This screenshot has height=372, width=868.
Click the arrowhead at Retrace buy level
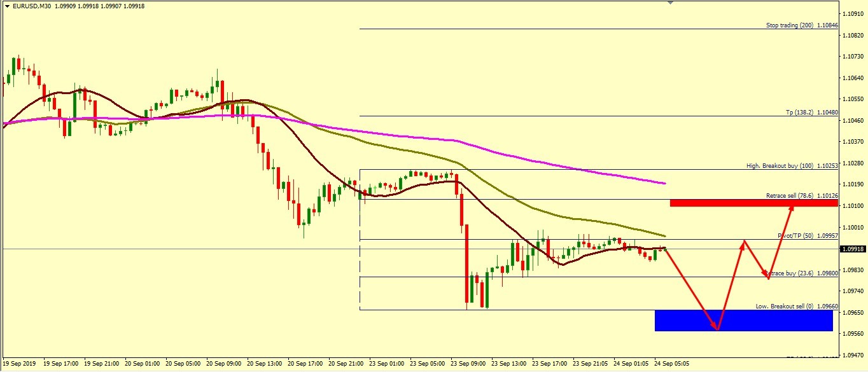pyautogui.click(x=768, y=277)
